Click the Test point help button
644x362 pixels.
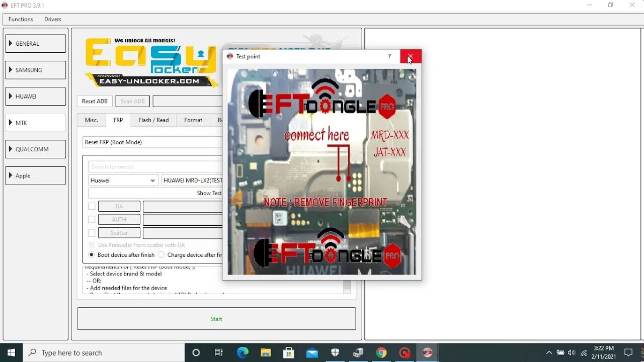tap(389, 56)
